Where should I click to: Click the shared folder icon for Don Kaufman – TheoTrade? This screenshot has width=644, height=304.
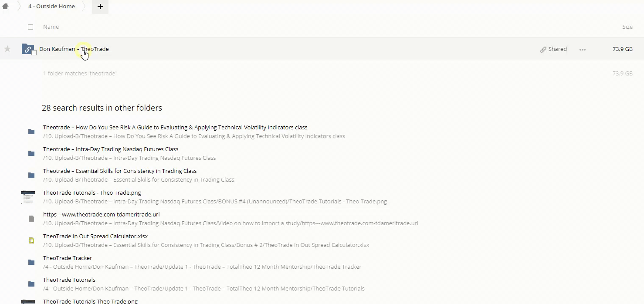click(x=27, y=49)
